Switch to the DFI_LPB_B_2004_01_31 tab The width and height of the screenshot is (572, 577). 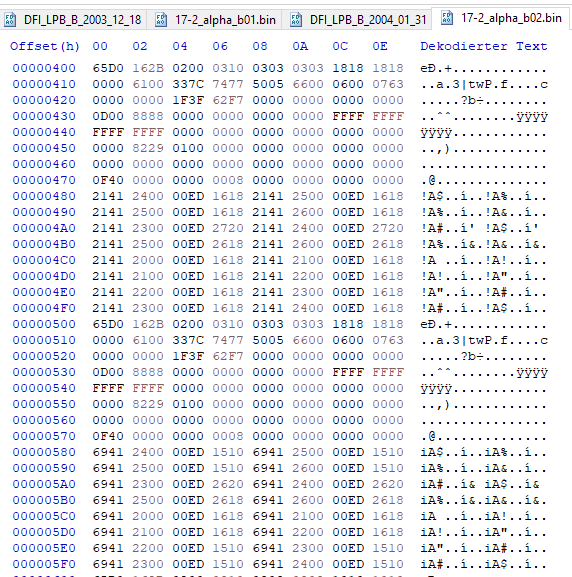coord(356,19)
